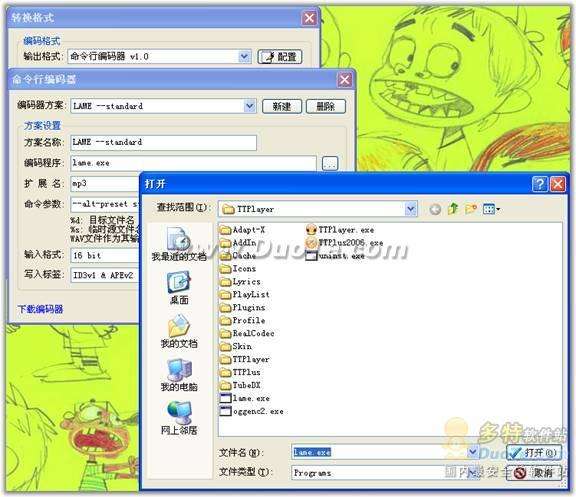Viewport: 576px width, 497px height.
Task: Go up one folder level
Action: [x=453, y=209]
